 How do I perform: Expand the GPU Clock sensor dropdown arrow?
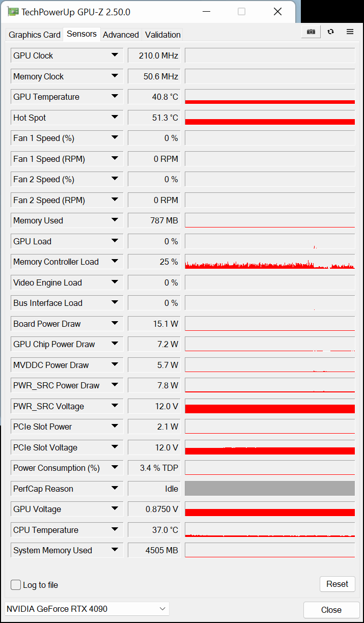click(x=115, y=55)
